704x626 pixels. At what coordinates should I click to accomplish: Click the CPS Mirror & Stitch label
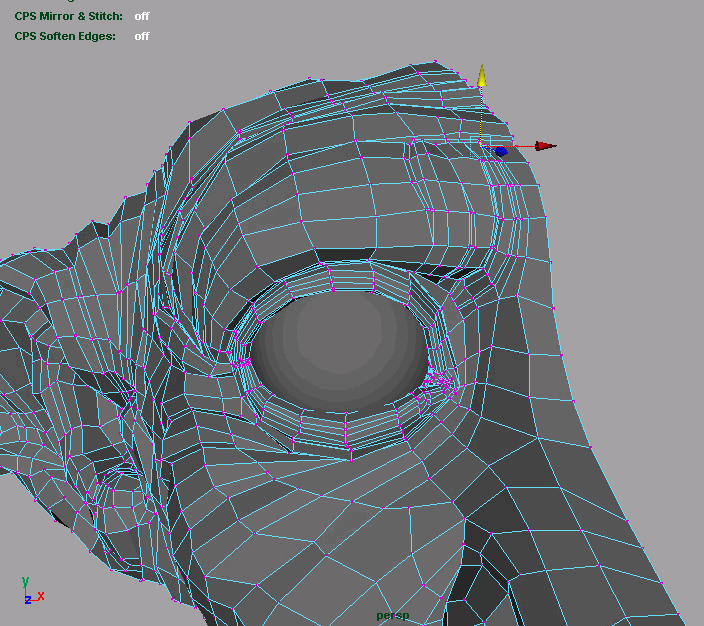(x=69, y=16)
